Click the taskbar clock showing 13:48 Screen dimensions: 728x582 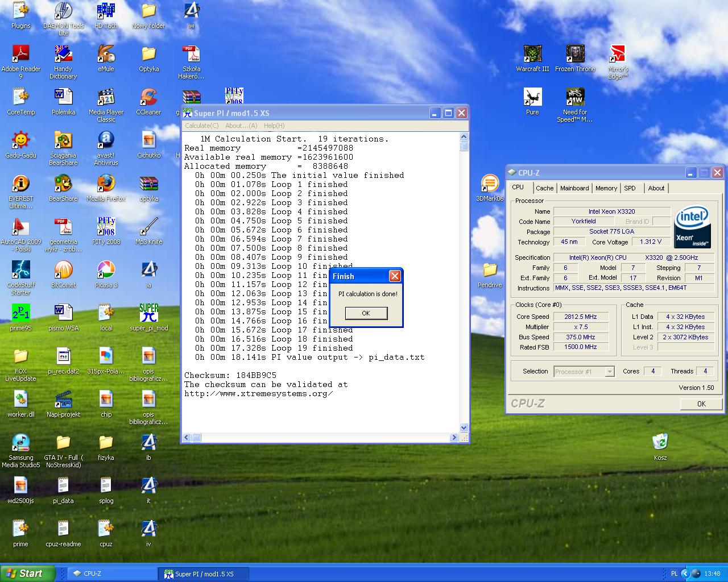[x=712, y=573]
